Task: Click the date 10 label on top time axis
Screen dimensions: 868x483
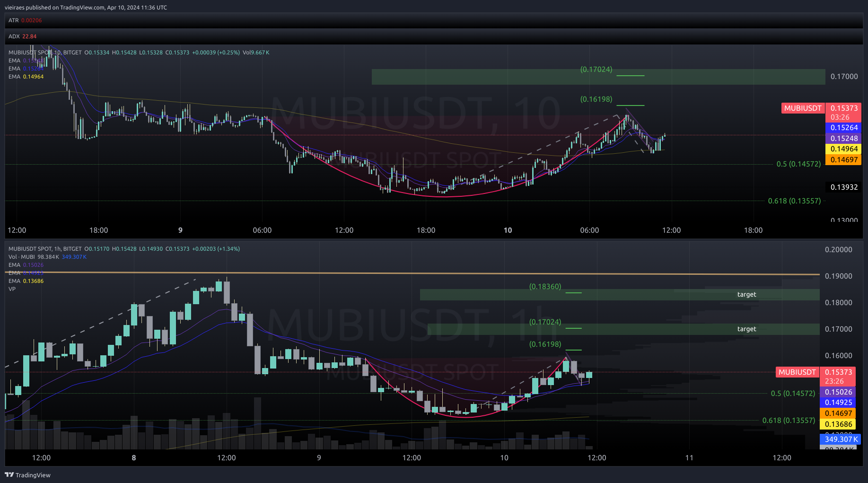Action: pos(508,230)
